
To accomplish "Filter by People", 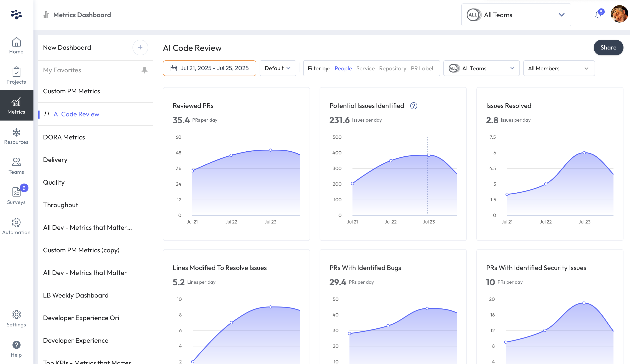I will pos(343,68).
